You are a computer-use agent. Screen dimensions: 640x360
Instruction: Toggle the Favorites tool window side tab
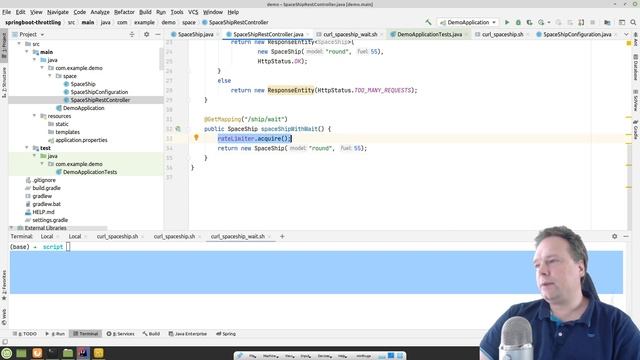(4, 285)
